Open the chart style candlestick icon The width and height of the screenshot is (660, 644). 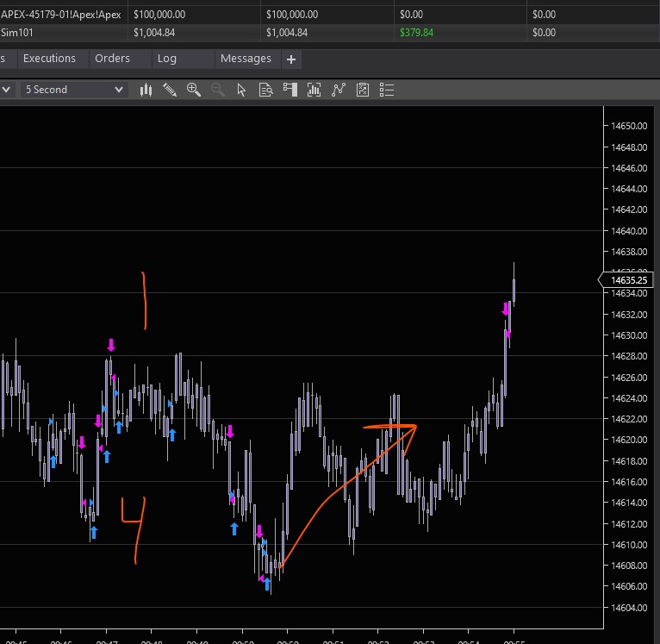click(x=146, y=90)
